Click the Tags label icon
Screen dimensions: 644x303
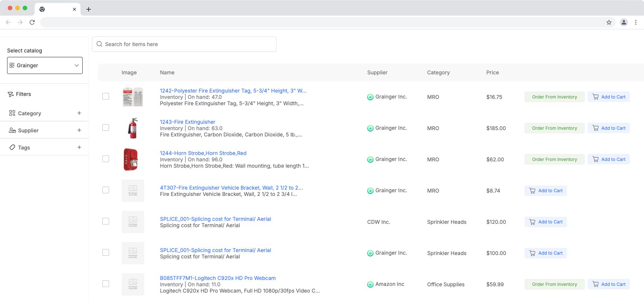pyautogui.click(x=12, y=147)
